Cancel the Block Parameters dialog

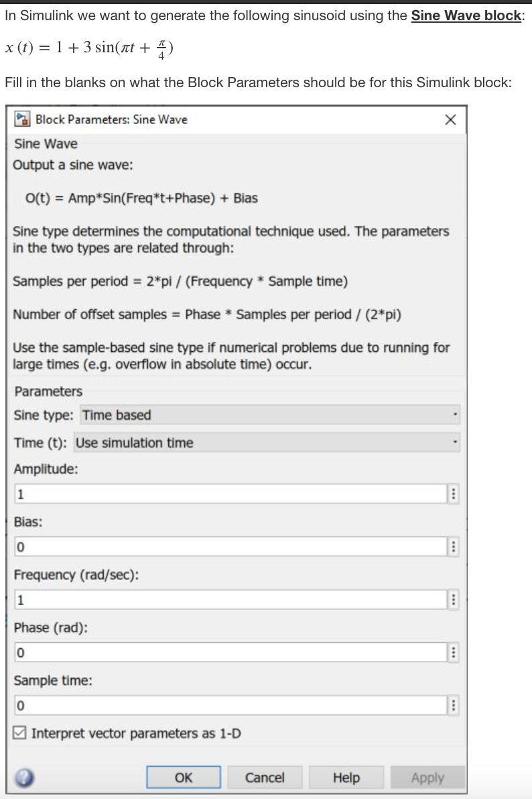click(x=265, y=777)
